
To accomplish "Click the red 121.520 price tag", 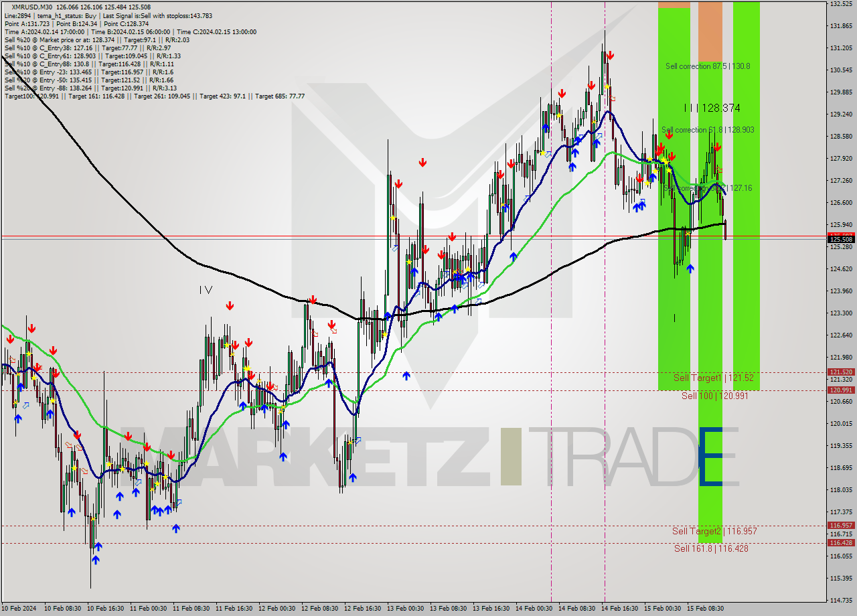I will [x=841, y=372].
